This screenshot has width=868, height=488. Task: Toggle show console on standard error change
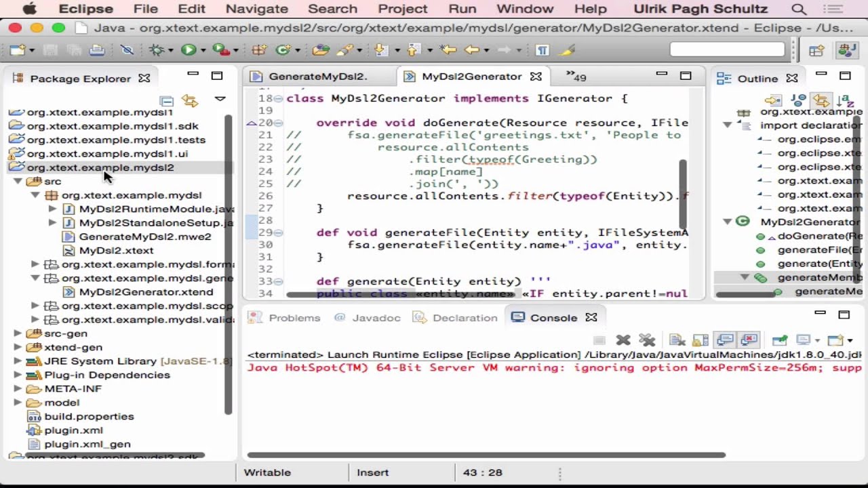(749, 340)
